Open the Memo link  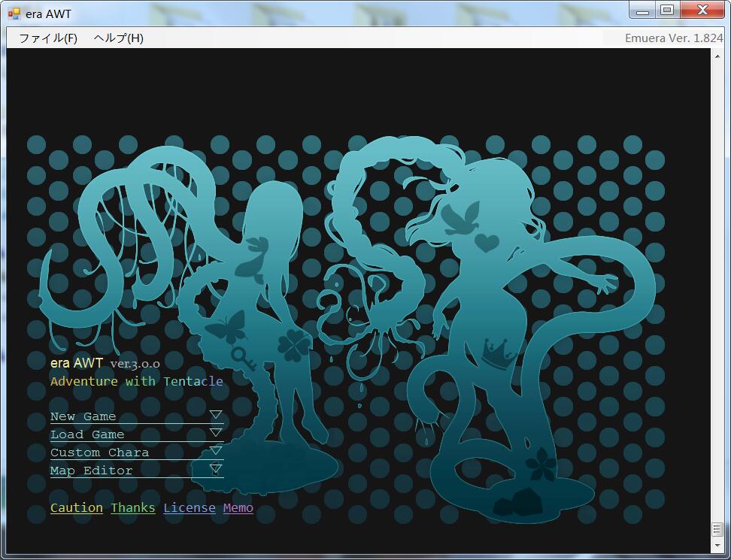click(238, 507)
